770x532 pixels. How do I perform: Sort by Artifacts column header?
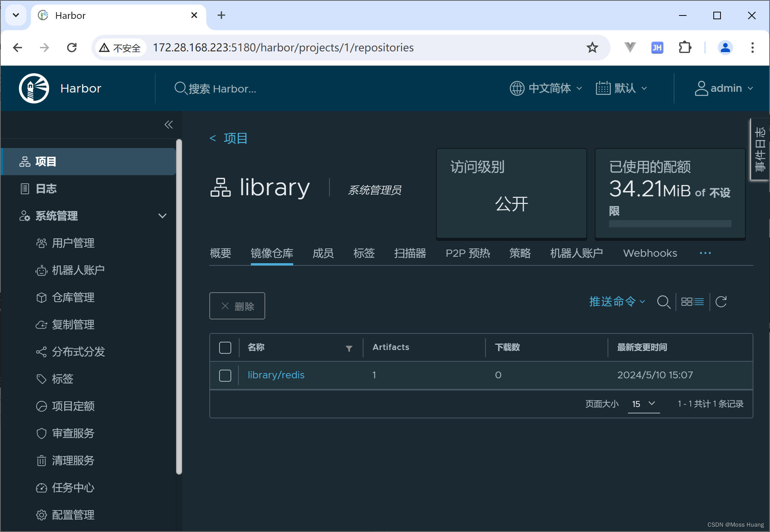click(391, 347)
